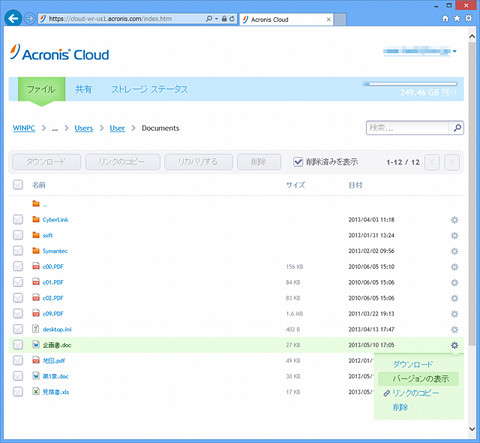The height and width of the screenshot is (443, 480).
Task: Open the browser favorites star icon
Action: 457,18
